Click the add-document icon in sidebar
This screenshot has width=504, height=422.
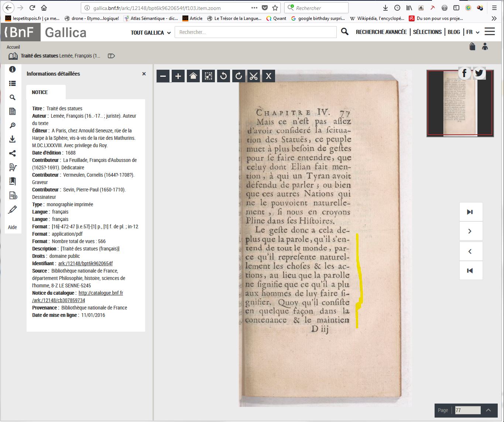[x=12, y=195]
